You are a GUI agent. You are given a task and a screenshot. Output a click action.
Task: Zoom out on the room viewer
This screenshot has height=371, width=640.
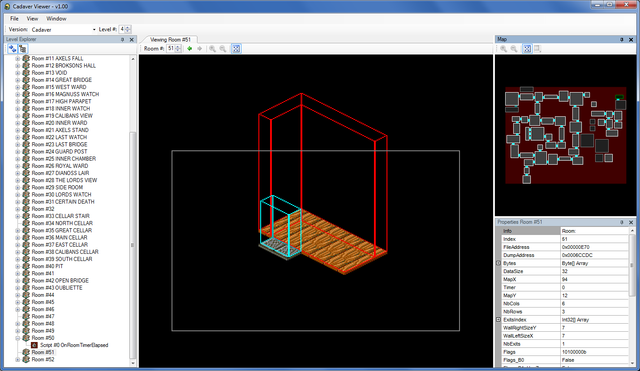tap(223, 49)
